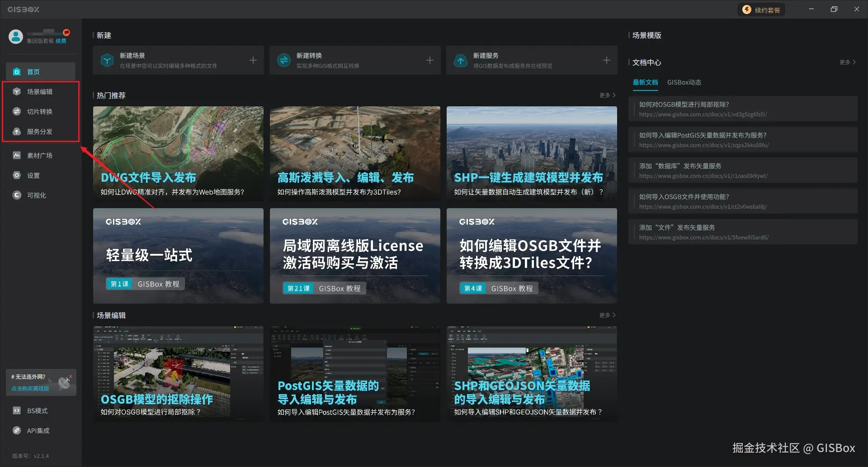The image size is (868, 467).
Task: Click the red notification badge near username
Action: tap(66, 33)
